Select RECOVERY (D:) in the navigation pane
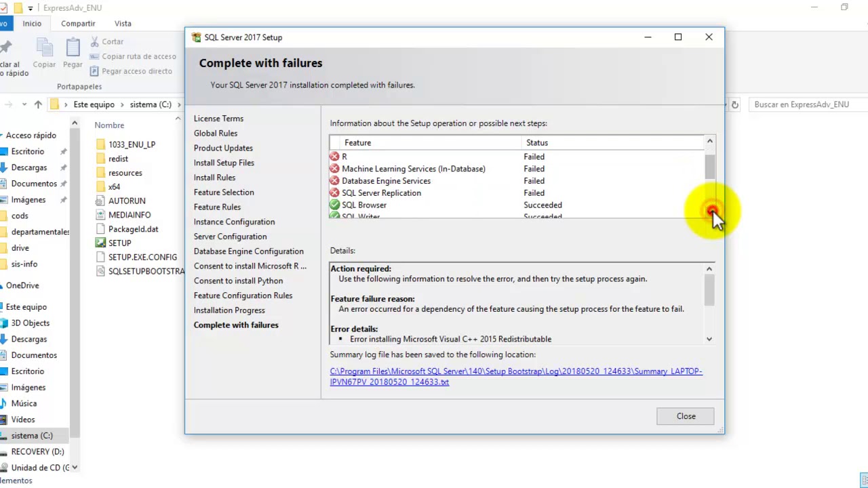This screenshot has height=488, width=868. (x=37, y=451)
